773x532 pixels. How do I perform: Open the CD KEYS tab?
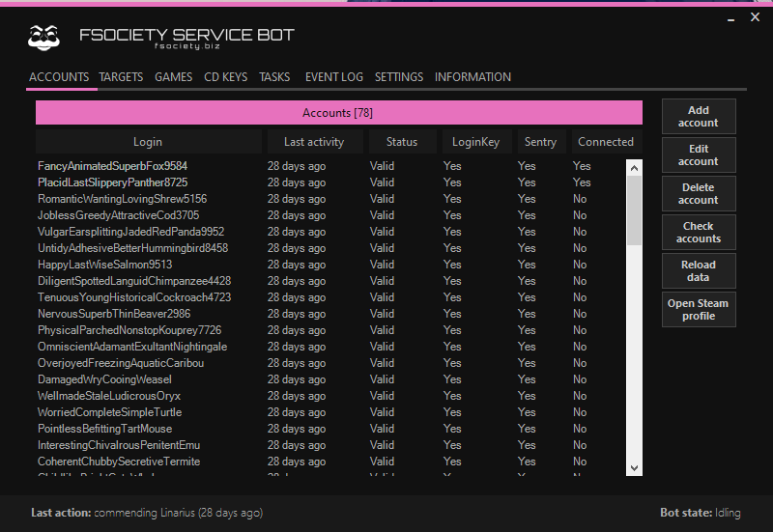point(226,77)
